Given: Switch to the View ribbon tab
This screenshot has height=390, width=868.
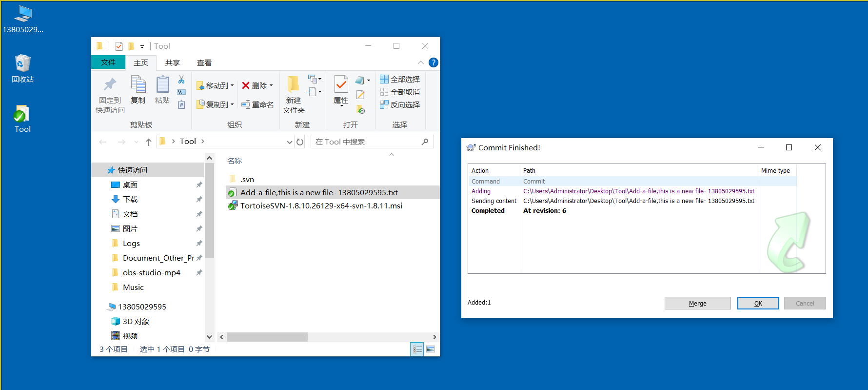Looking at the screenshot, I should coord(204,63).
